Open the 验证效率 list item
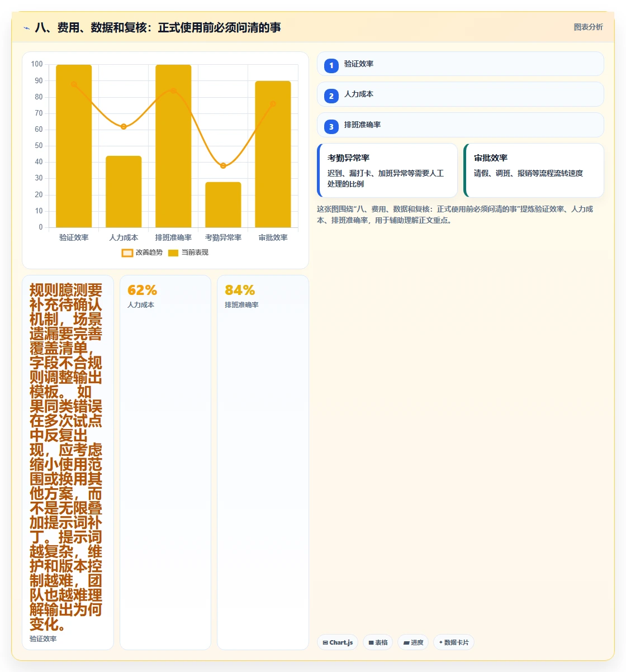The width and height of the screenshot is (626, 672). click(460, 64)
